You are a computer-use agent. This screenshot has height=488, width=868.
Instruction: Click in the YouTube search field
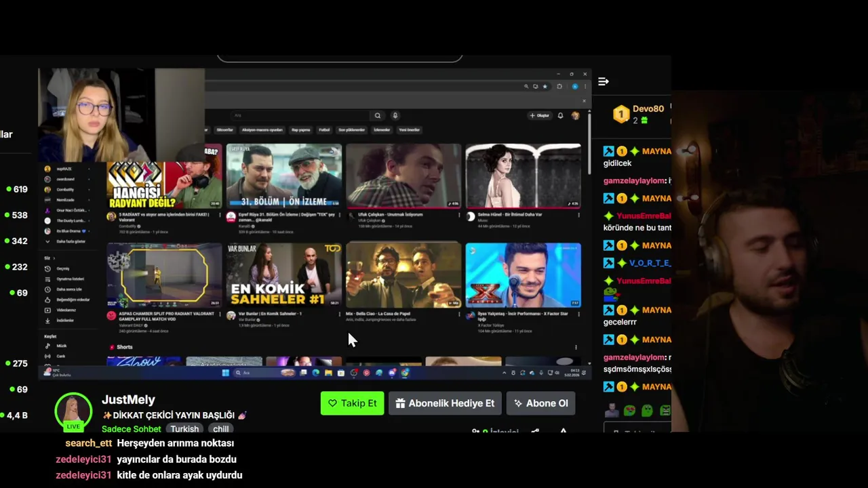[x=300, y=115]
